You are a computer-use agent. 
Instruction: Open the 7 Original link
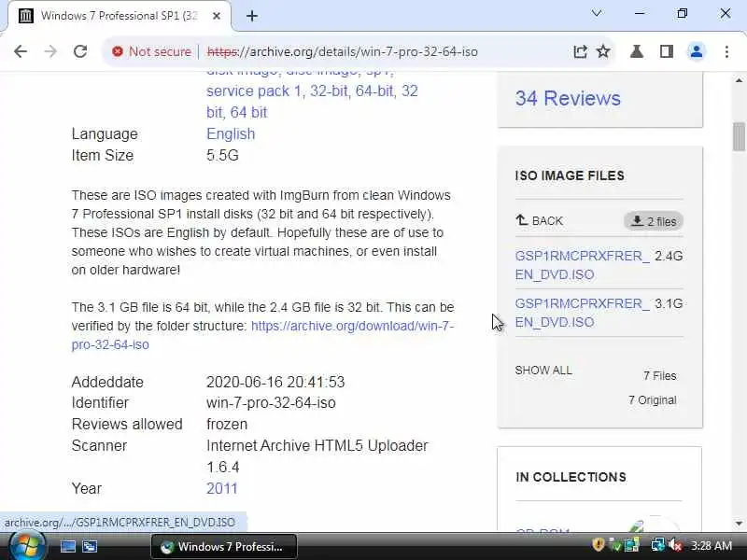652,400
